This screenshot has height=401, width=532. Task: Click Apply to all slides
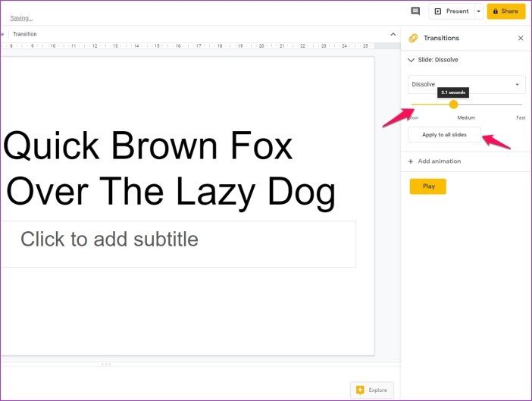(x=444, y=135)
